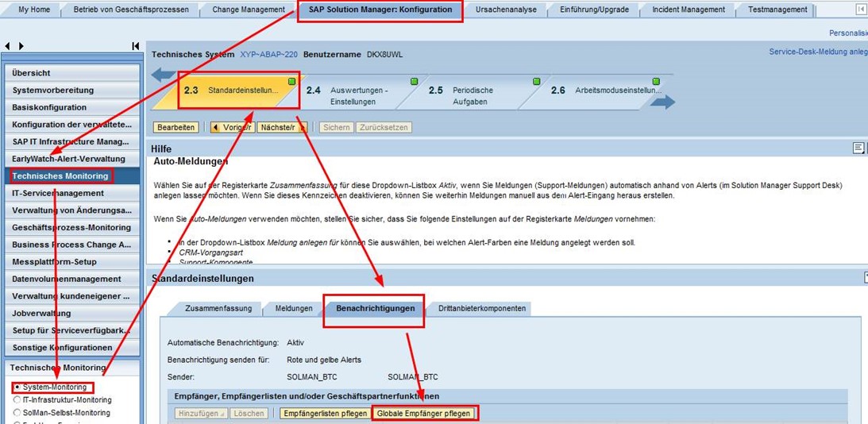Open the Zusammenfassung tab
Screen dimensions: 868x424
click(218, 308)
